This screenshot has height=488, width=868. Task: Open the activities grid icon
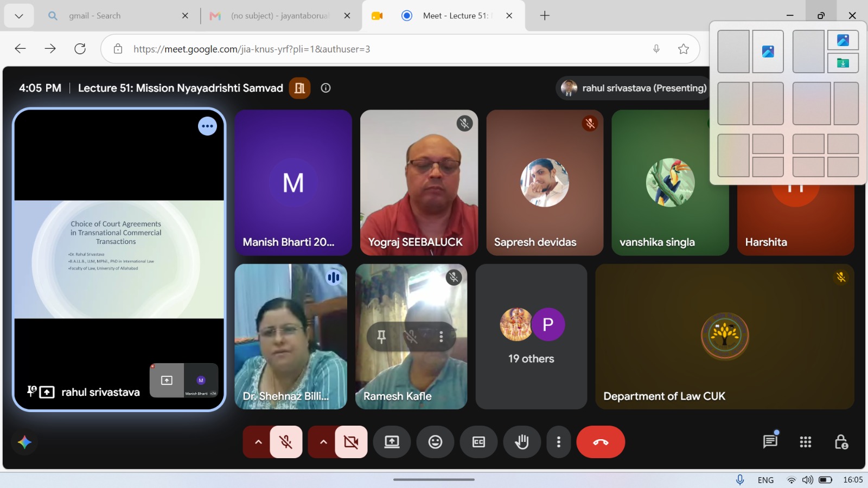click(806, 442)
